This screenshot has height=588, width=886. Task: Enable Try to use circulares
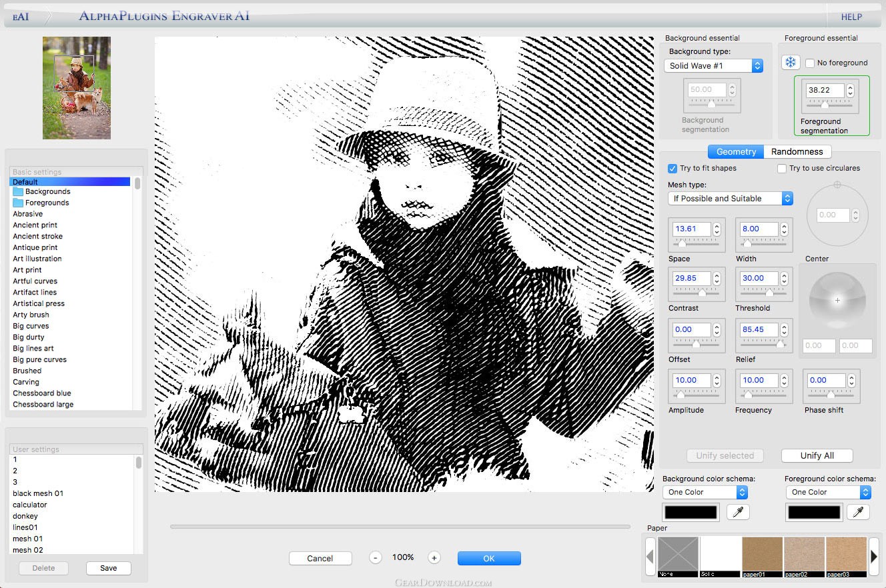click(x=782, y=169)
